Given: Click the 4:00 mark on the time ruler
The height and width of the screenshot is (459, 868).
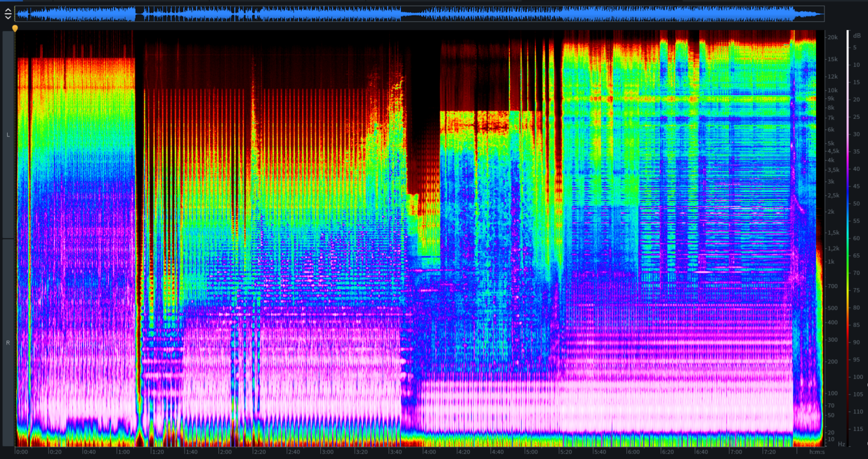Looking at the screenshot, I should (429, 452).
